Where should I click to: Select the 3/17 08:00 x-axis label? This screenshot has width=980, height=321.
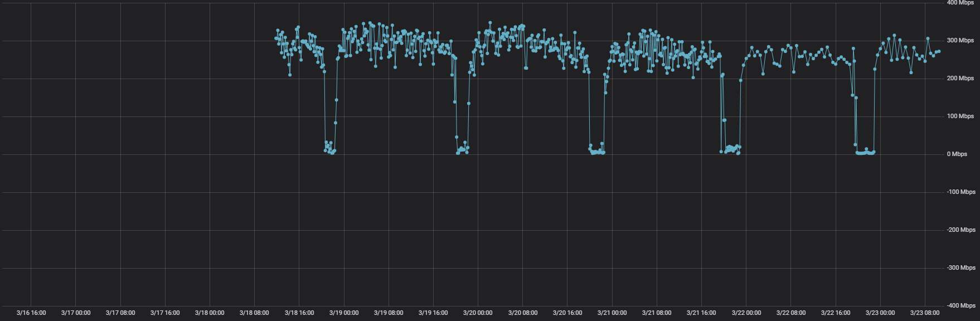pos(120,313)
